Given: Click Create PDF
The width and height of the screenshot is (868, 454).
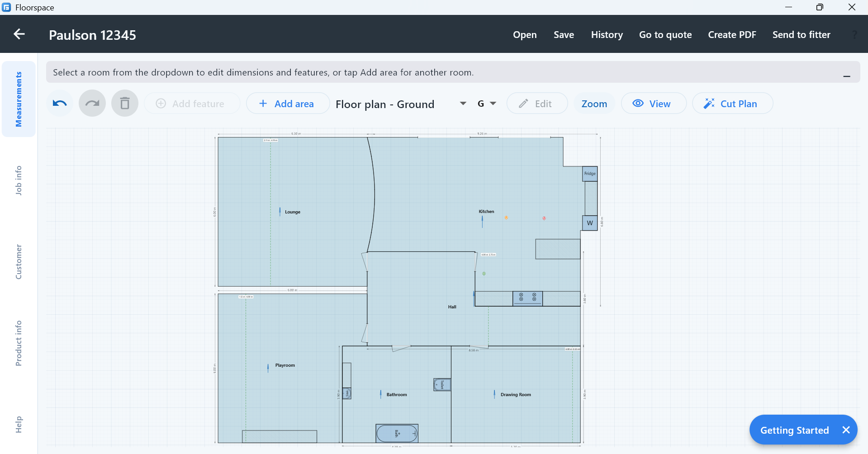Looking at the screenshot, I should point(732,35).
